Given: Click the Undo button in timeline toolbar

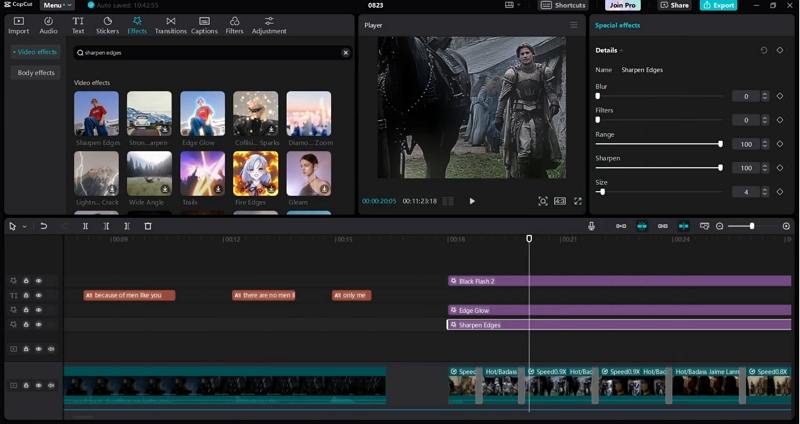Looking at the screenshot, I should [44, 226].
